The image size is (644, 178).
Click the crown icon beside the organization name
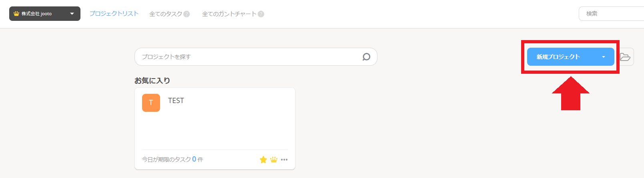[x=16, y=14]
